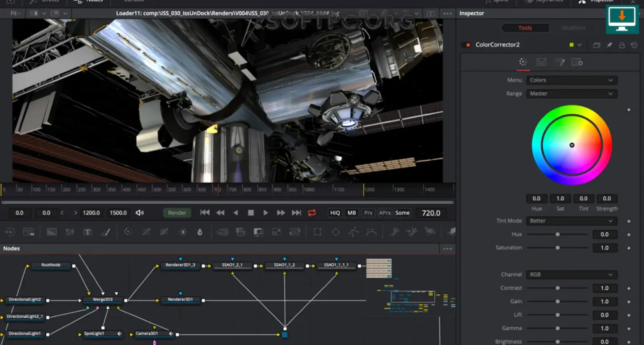Image resolution: width=644 pixels, height=345 pixels.
Task: Toggle Prx proxy mode
Action: pyautogui.click(x=368, y=213)
